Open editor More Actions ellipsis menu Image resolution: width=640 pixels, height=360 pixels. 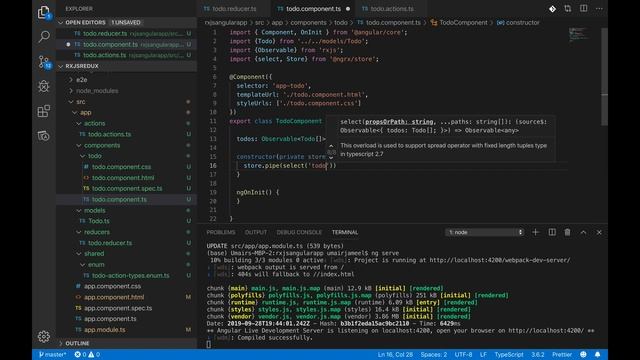599,9
